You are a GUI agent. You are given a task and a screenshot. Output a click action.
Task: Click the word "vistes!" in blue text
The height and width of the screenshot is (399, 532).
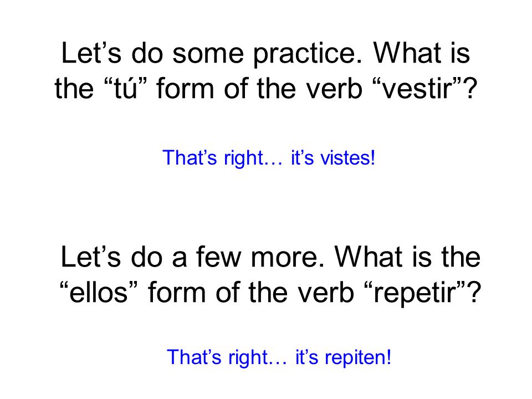click(348, 158)
